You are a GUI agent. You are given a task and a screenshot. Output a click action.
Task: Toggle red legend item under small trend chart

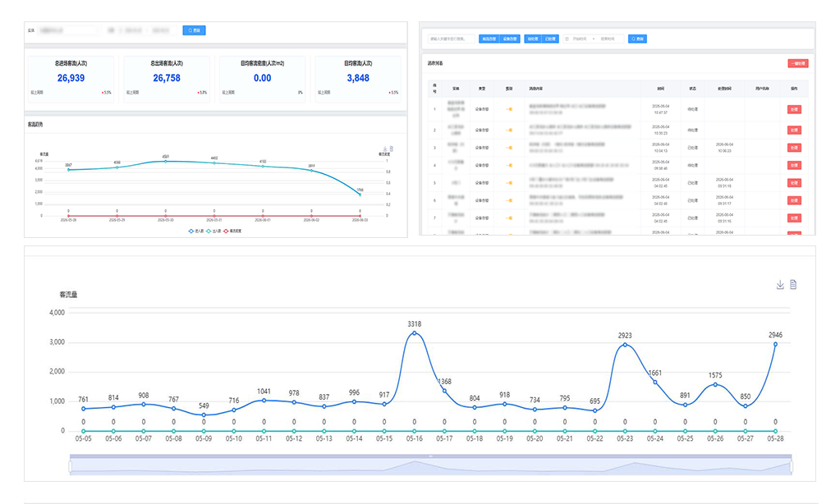(x=232, y=231)
